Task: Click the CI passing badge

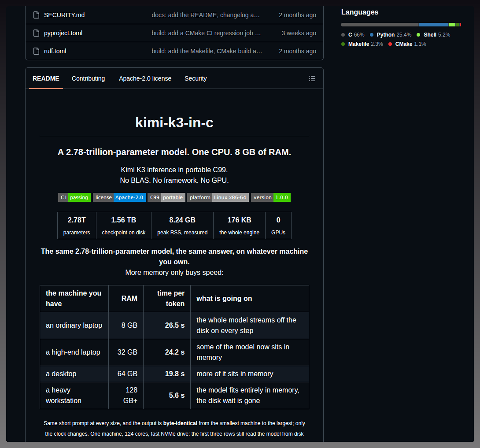Action: point(74,197)
